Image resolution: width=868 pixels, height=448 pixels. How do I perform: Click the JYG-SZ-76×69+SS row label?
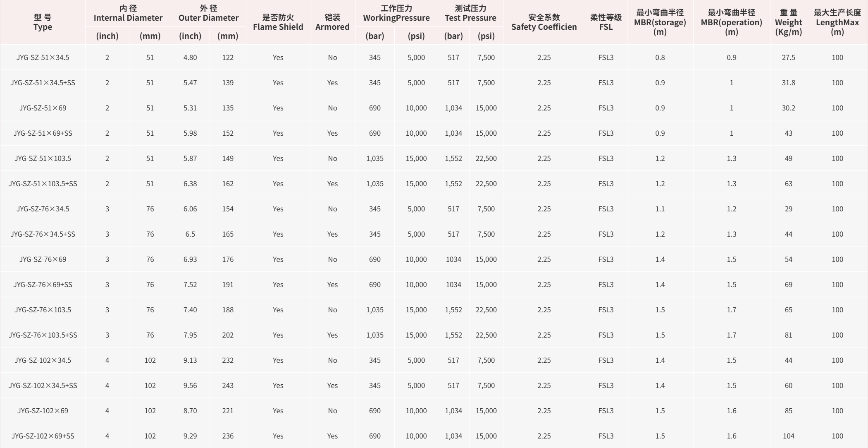[x=43, y=285]
